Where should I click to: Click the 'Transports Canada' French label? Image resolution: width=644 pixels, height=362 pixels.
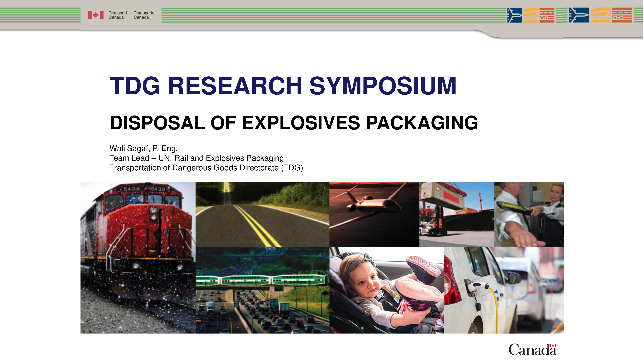point(144,15)
